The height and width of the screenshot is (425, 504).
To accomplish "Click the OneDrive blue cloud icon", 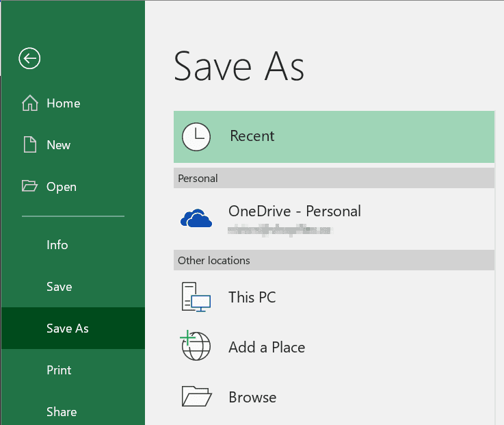I will click(196, 218).
